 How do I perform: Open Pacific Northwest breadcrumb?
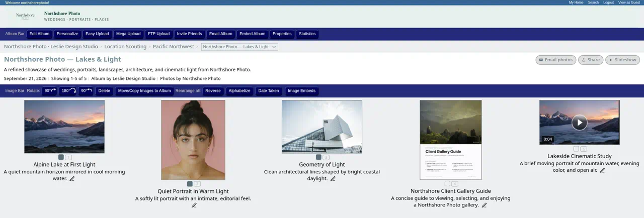coord(173,47)
